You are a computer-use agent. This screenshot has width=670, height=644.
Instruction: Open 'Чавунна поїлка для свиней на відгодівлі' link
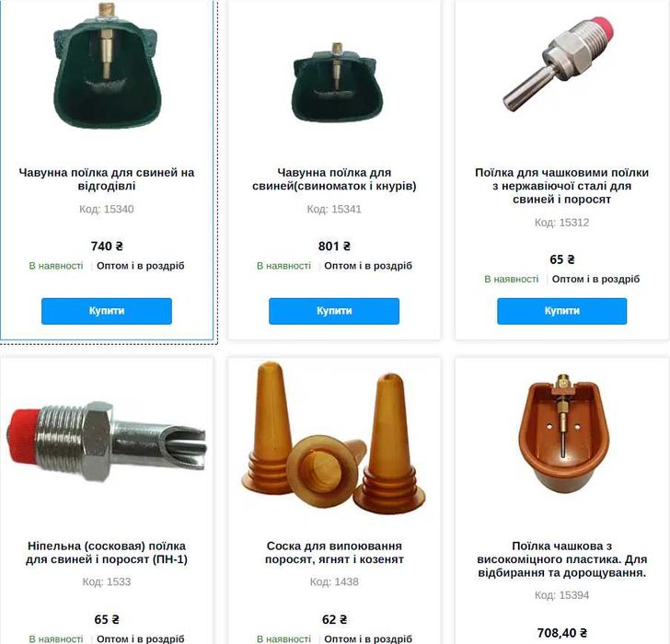107,178
